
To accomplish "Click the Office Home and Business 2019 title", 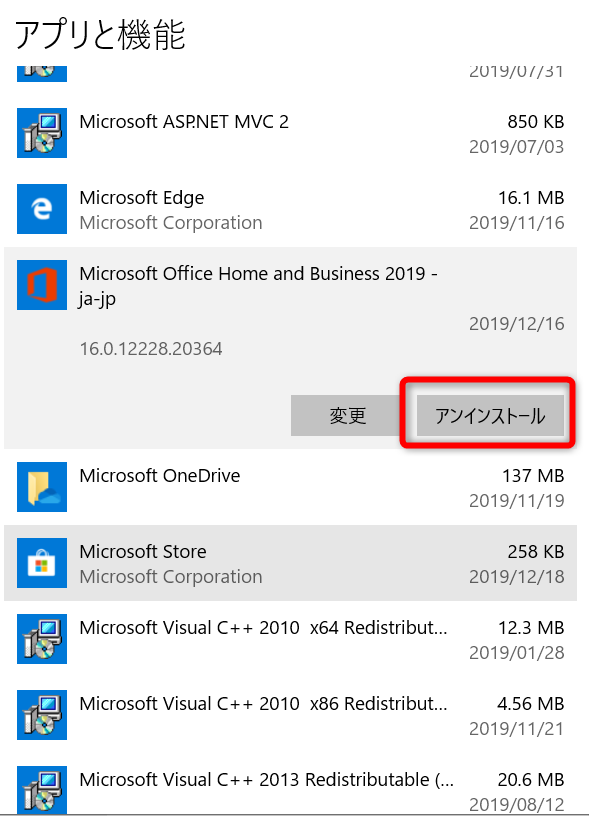I will click(x=259, y=286).
